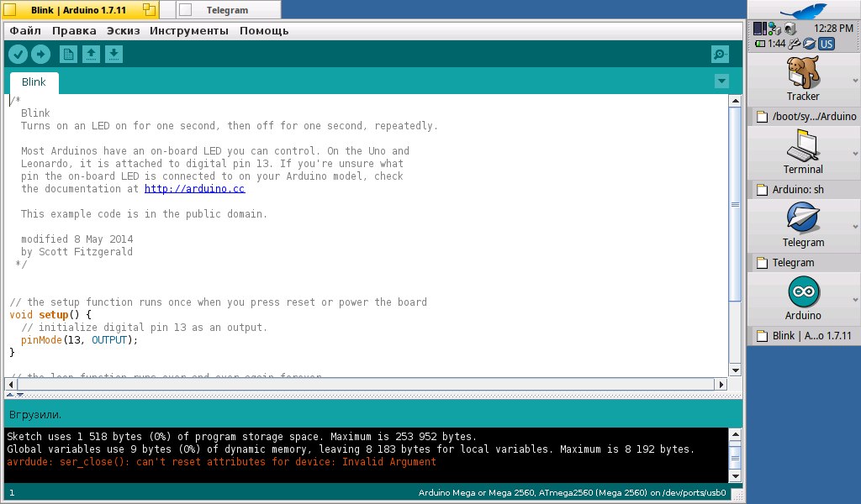Click the editor horizontal scroll-right arrow

pyautogui.click(x=721, y=385)
